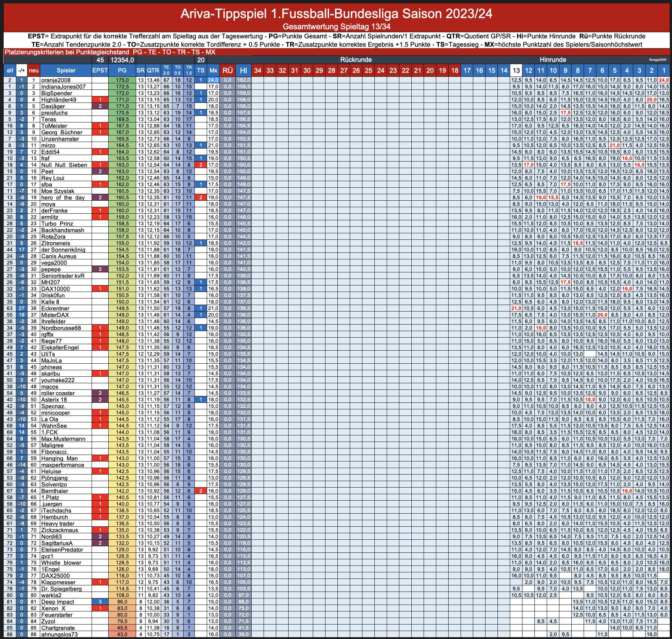Select Deep Impact's blue EPST value 3
The width and height of the screenshot is (672, 639).
pos(100,602)
